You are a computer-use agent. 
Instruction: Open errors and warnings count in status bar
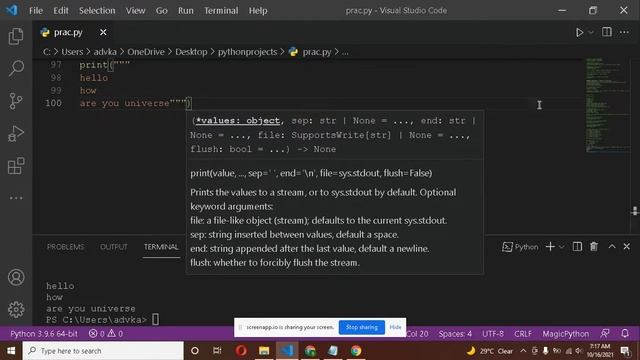coord(106,334)
